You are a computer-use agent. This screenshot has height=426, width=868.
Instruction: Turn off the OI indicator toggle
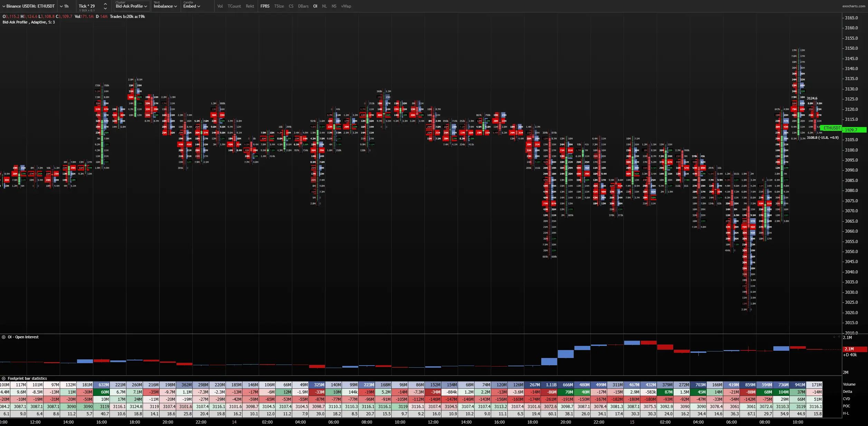(315, 6)
